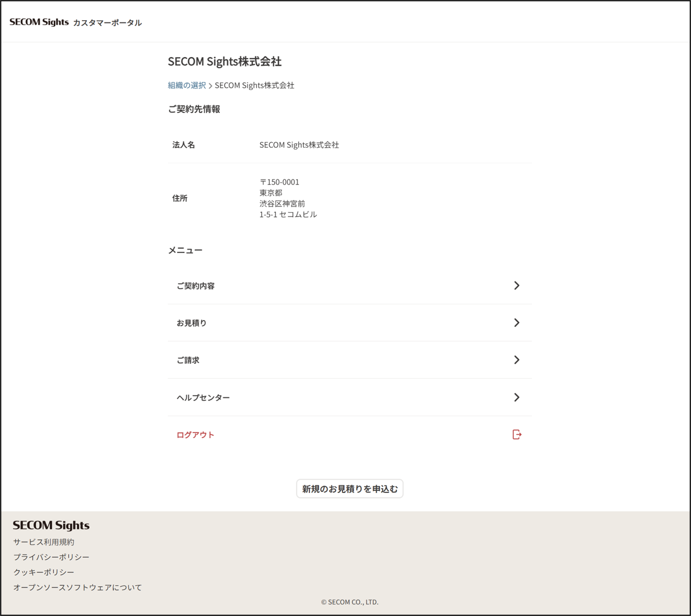Open the ヘルプセンター menu item
Screen dimensions: 691x616
[350, 397]
